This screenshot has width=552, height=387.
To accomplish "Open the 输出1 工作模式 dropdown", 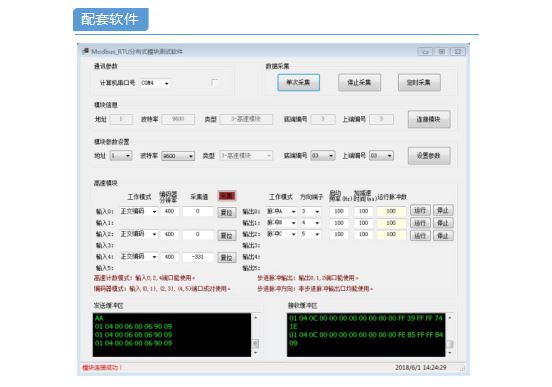I will pyautogui.click(x=281, y=223).
